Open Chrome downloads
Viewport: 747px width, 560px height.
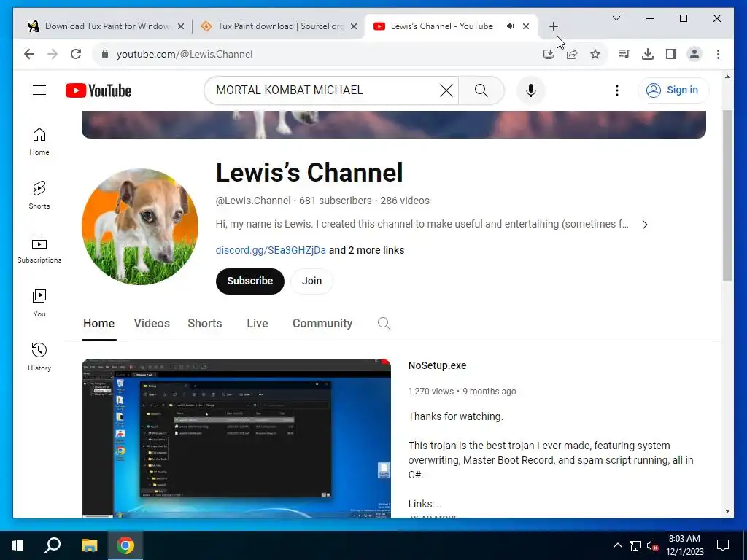tap(648, 54)
